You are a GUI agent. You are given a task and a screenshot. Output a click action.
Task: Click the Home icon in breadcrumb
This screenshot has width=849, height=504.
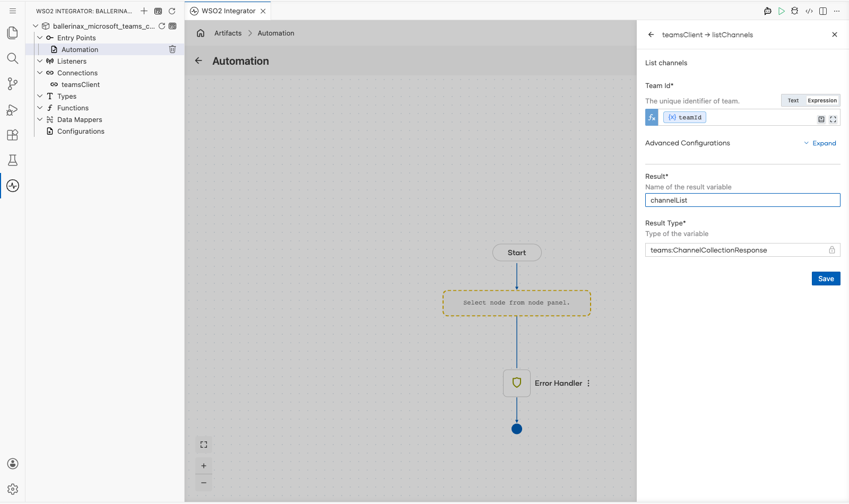click(201, 33)
